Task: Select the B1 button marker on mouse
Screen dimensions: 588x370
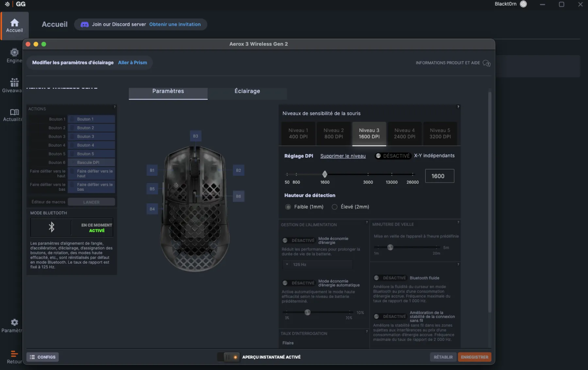Action: (152, 170)
